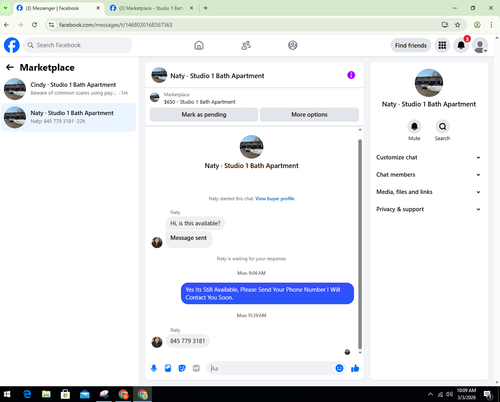Click the browser address bar URL
The width and height of the screenshot is (500, 402).
tap(115, 25)
